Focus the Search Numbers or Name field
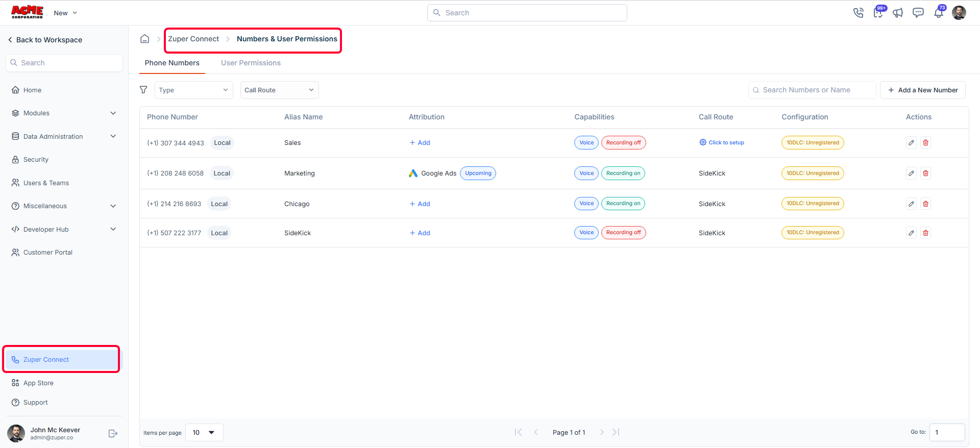The height and width of the screenshot is (448, 980). point(812,90)
